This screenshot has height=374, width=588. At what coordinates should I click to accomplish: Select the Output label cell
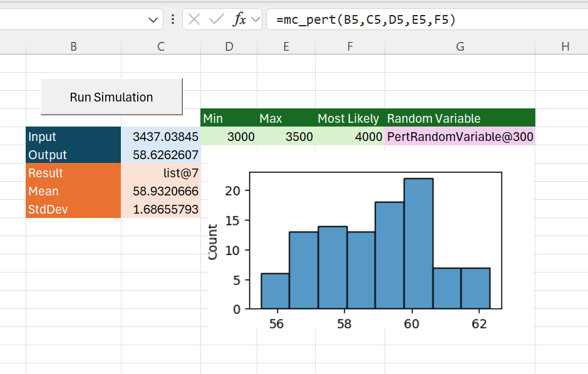(73, 154)
